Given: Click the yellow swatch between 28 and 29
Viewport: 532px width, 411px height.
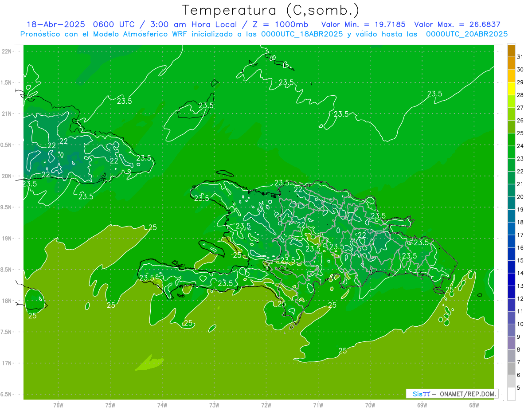Looking at the screenshot, I should (511, 89).
